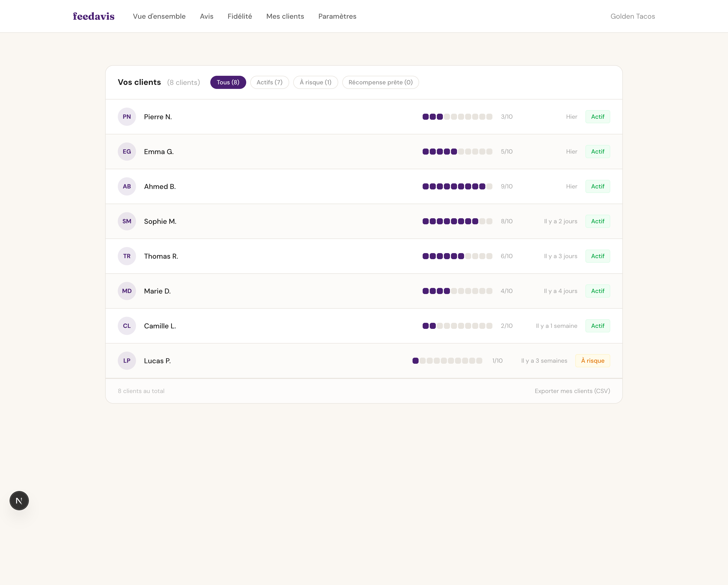Click Pierre N.'s loyalty progress bar
This screenshot has height=585, width=728.
(x=457, y=117)
